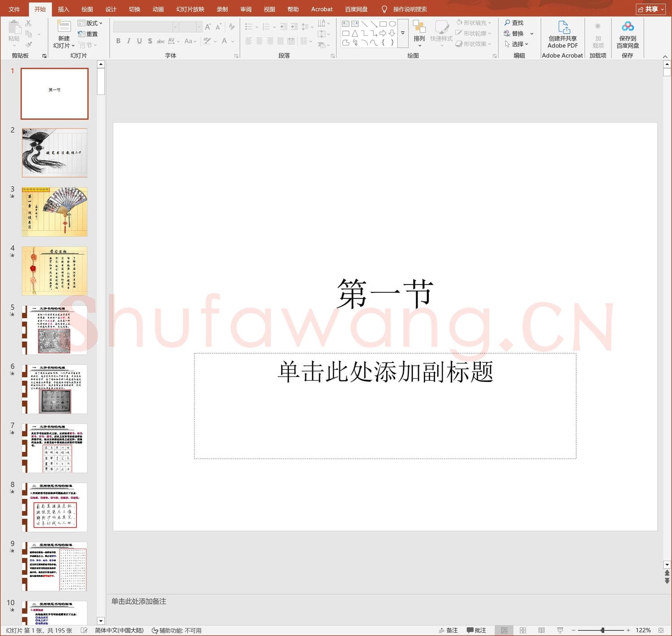
Task: Open Slide Sorter view from status bar
Action: pyautogui.click(x=523, y=630)
